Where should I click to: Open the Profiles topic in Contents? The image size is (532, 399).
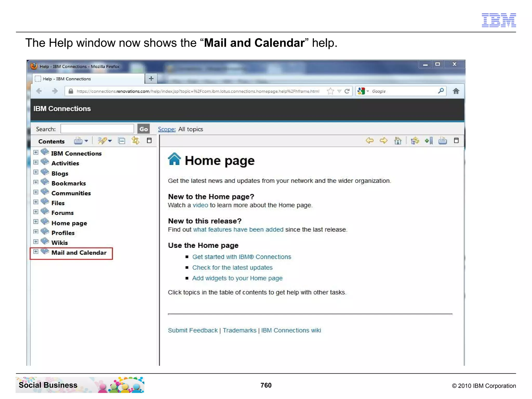[63, 233]
